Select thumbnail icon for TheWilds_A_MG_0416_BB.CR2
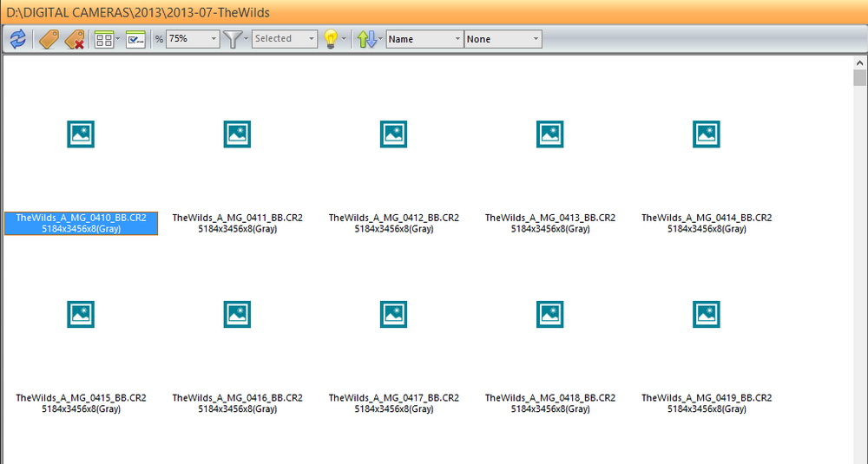The width and height of the screenshot is (868, 464). click(x=238, y=314)
